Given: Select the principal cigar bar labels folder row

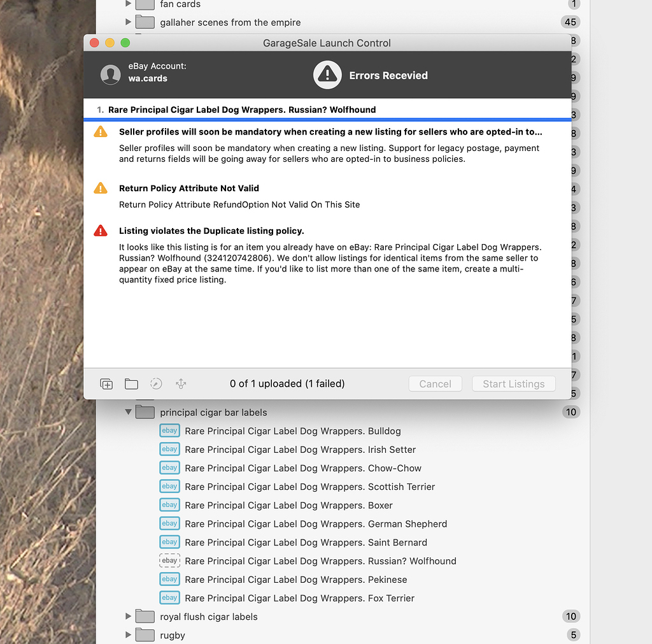Looking at the screenshot, I should point(343,412).
